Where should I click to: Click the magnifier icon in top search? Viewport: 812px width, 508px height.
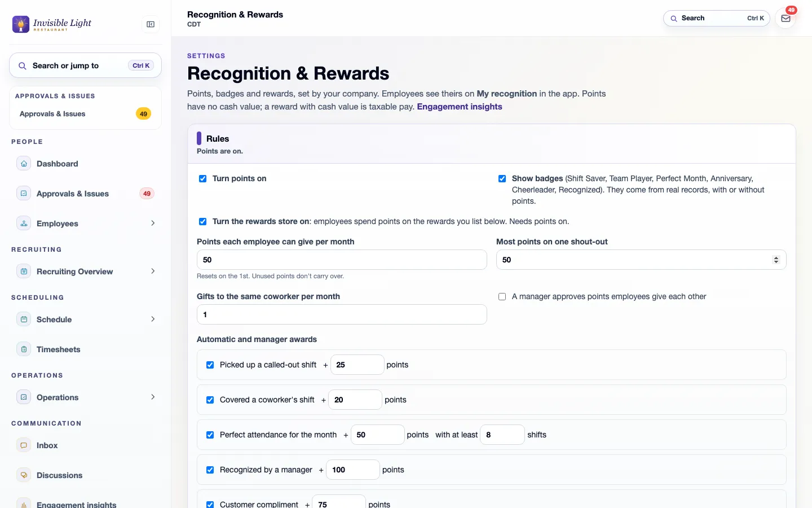[x=674, y=19]
